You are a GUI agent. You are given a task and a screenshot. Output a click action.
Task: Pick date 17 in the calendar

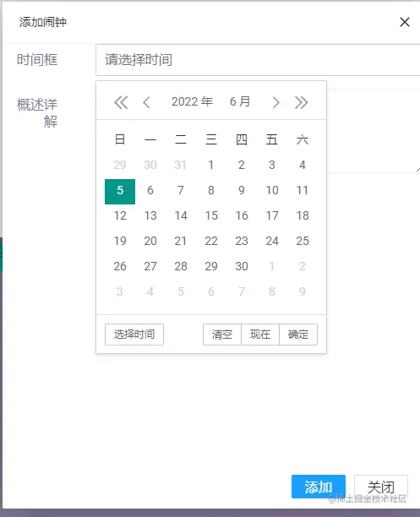coord(272,215)
